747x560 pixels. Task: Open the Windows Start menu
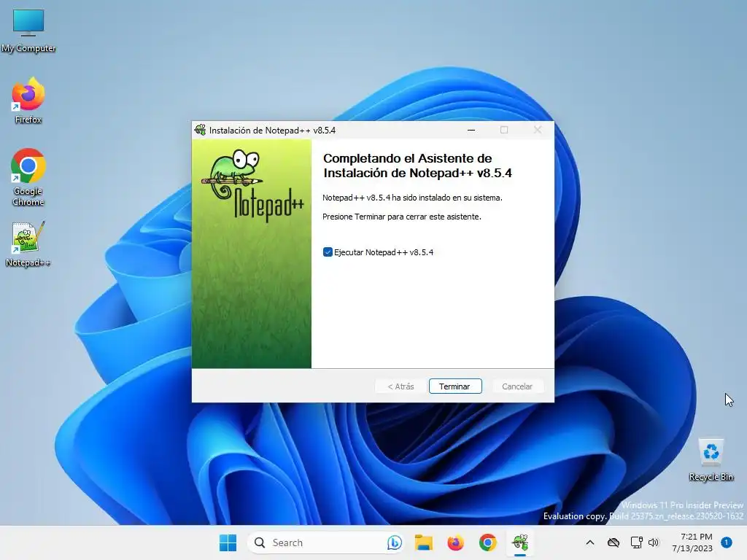tap(228, 542)
